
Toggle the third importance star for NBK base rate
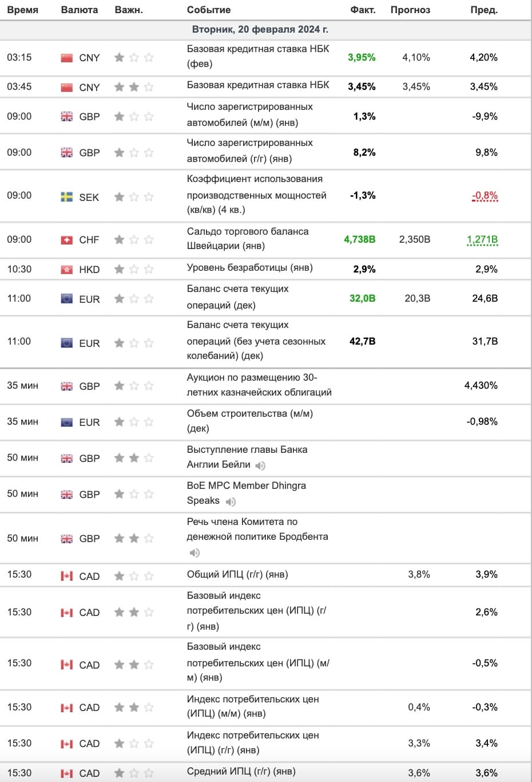point(149,57)
